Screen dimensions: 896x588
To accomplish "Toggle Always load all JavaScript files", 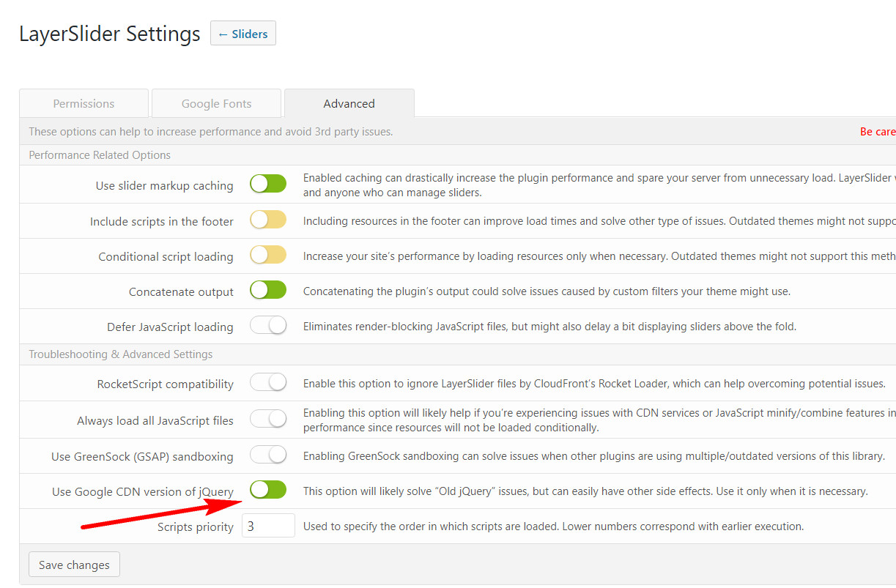I will [x=268, y=419].
